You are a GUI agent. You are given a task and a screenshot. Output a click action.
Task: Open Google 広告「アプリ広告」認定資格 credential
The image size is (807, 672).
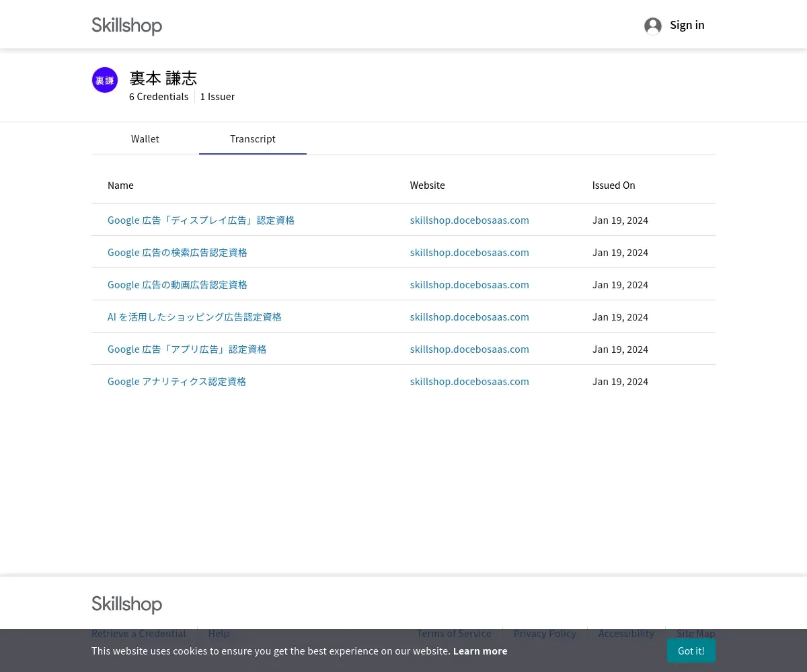click(187, 349)
